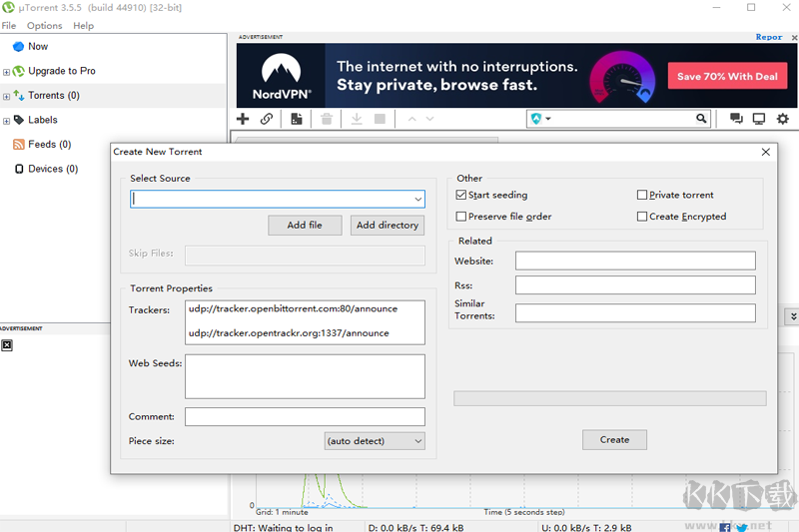Open the chat bubbles icon in toolbar
Viewport: 799px width, 532px height.
[736, 119]
